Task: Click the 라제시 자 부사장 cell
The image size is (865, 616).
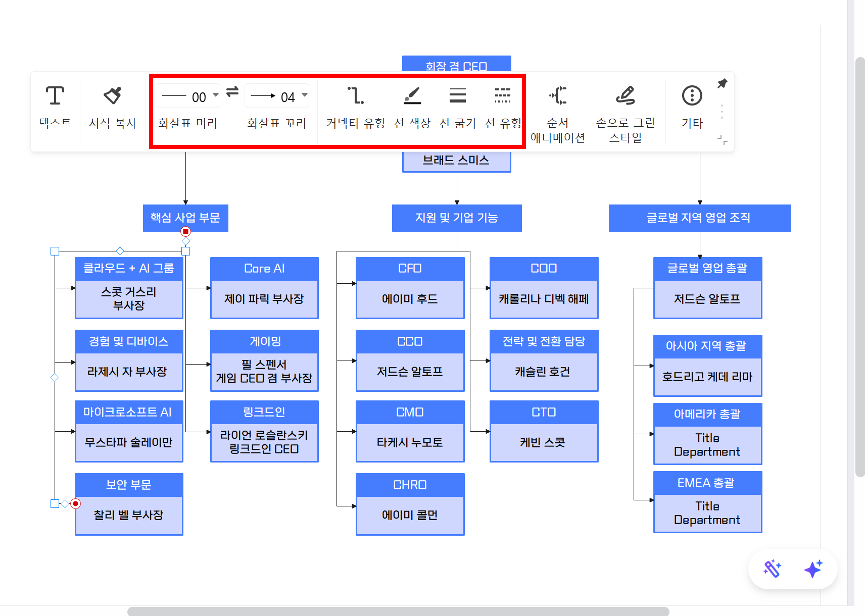Action: (x=129, y=372)
